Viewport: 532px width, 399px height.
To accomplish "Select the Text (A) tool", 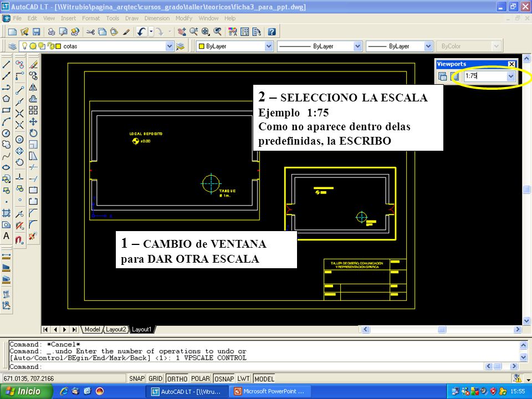I will [x=6, y=236].
